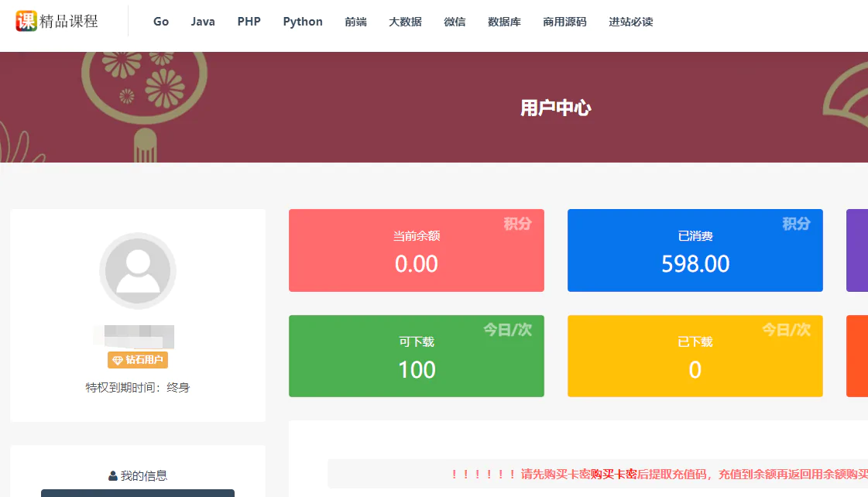Open the 商用源码 navigation link
The width and height of the screenshot is (868, 497).
pos(564,22)
